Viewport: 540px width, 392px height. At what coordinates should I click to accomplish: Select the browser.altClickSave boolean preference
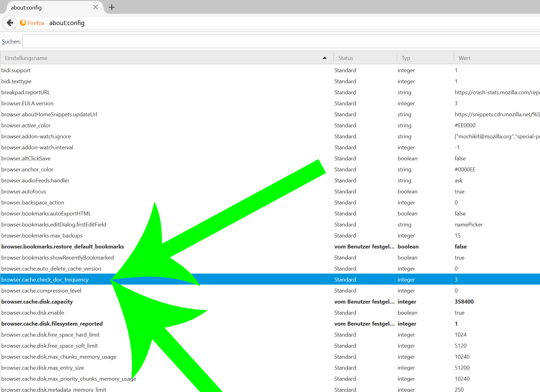coord(26,159)
